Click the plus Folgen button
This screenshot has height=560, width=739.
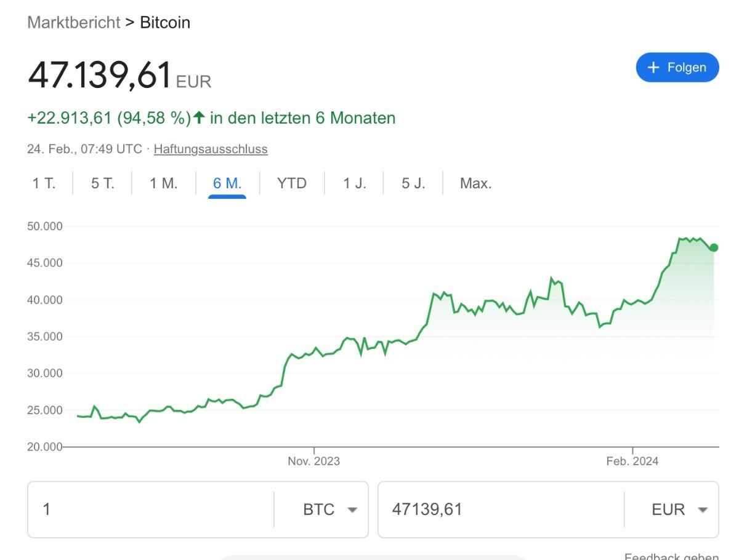click(x=677, y=68)
